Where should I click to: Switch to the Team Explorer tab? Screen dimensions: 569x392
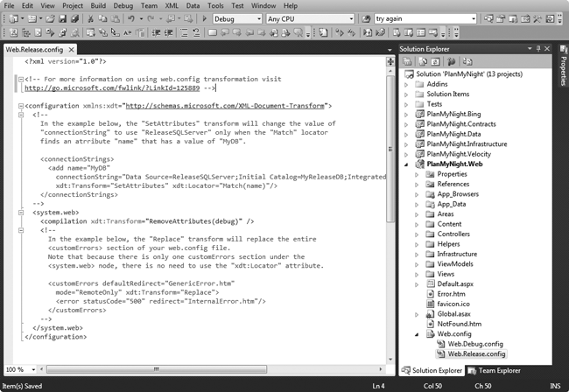[495, 370]
